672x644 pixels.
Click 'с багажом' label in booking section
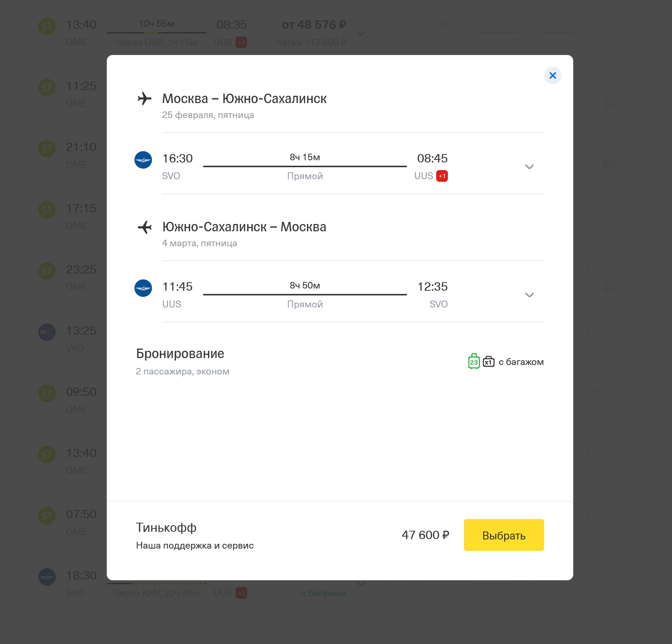(x=521, y=362)
